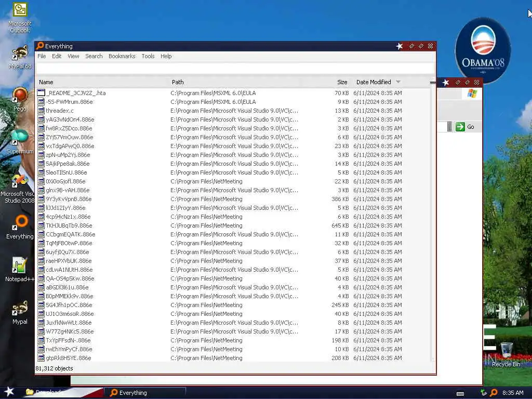Viewport: 532px width, 399px height.
Task: Sort by Date Modified column header
Action: 374,82
